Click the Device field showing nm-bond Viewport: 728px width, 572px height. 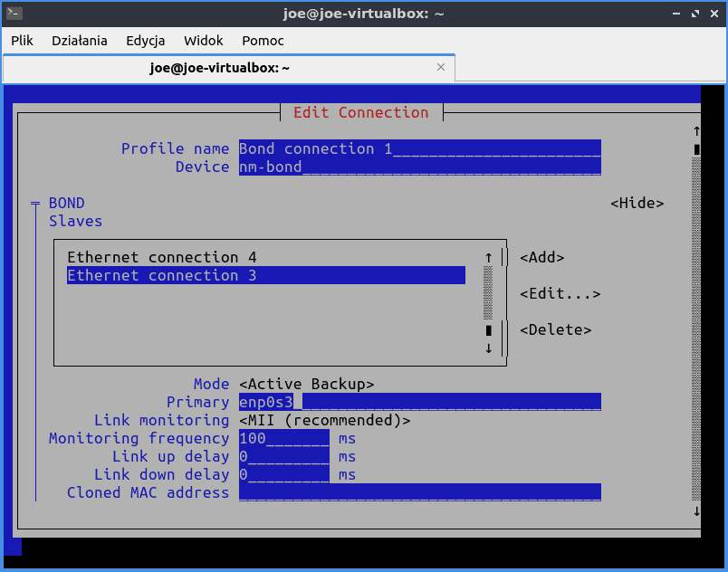362,167
